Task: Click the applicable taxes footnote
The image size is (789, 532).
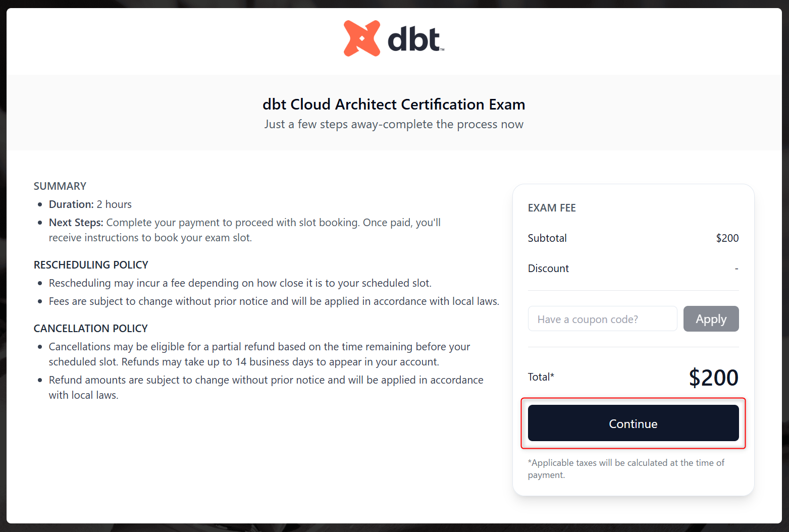Action: (x=626, y=468)
